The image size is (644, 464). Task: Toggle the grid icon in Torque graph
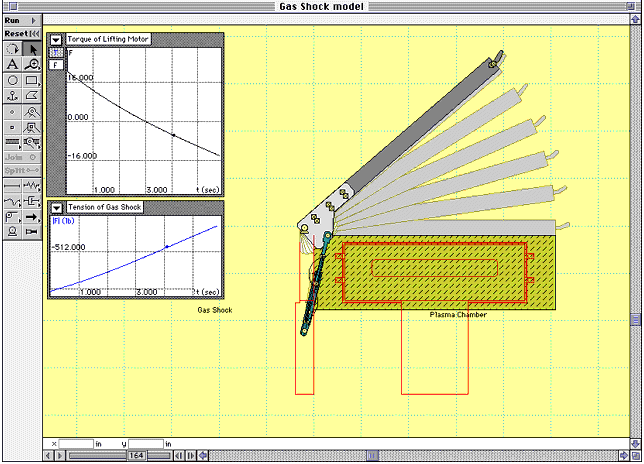click(x=56, y=52)
